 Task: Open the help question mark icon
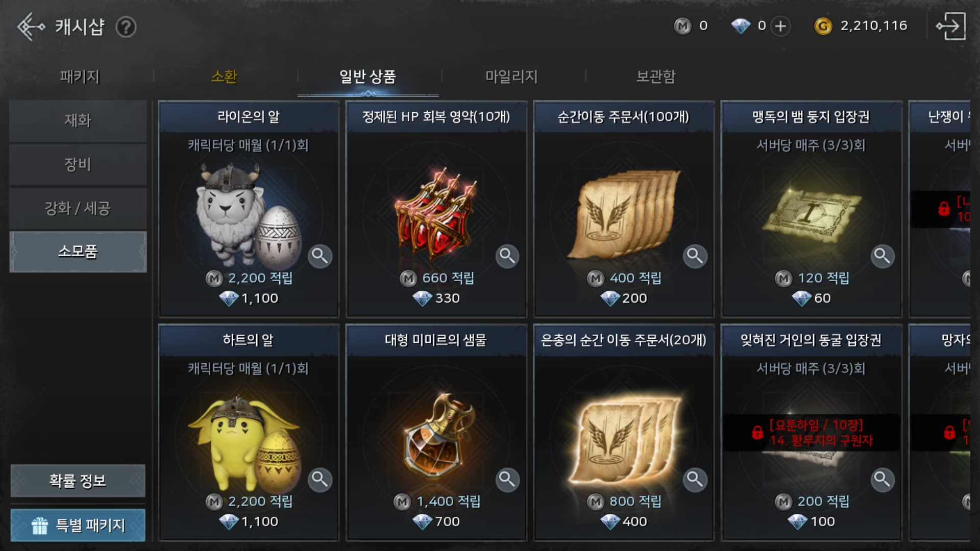coord(126,27)
